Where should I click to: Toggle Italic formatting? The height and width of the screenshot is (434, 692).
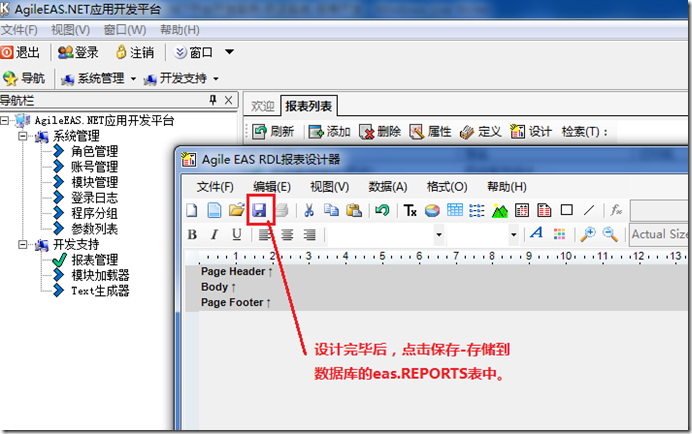214,234
